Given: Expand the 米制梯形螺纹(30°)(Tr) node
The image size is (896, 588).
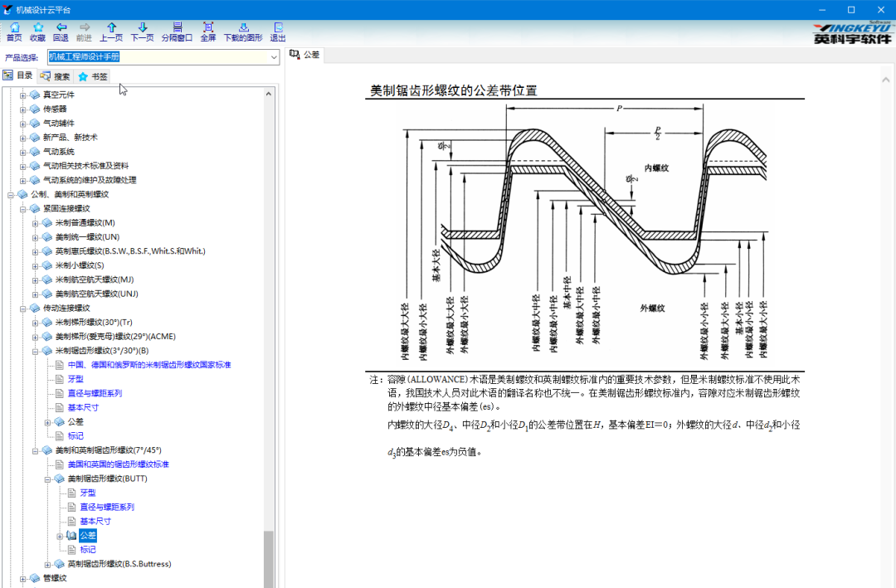Looking at the screenshot, I should point(36,322).
